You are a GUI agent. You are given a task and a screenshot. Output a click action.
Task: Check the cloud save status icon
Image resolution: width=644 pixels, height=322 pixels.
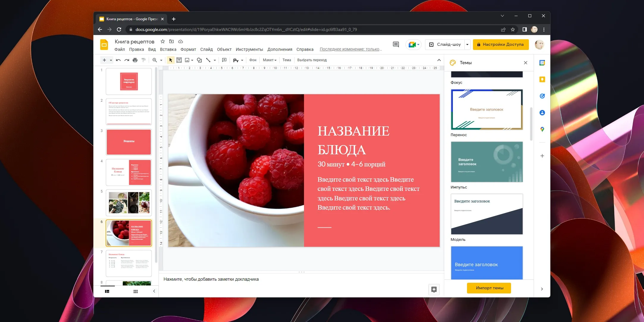click(181, 42)
